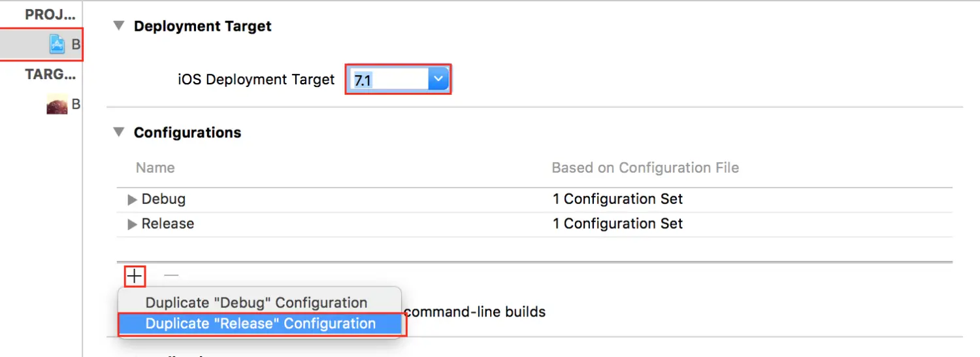Click Debug's 1 Configuration Set value
Image resolution: width=980 pixels, height=357 pixels.
pos(617,199)
